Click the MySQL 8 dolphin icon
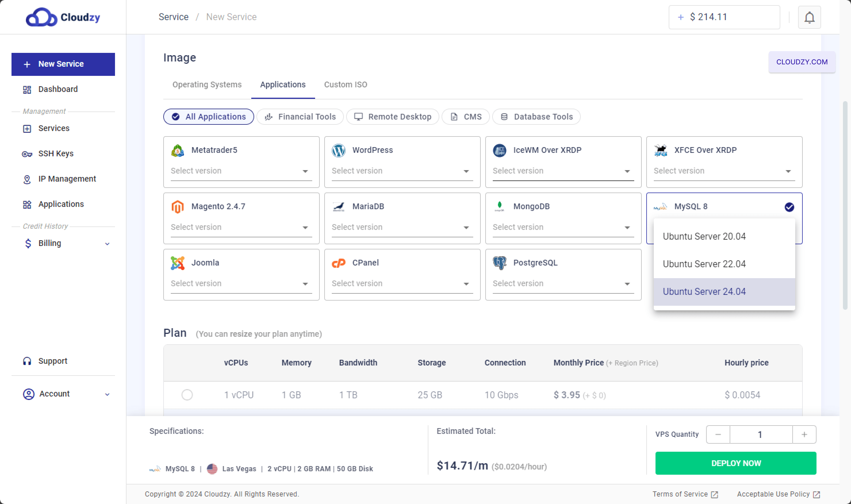This screenshot has width=851, height=504. pos(661,207)
